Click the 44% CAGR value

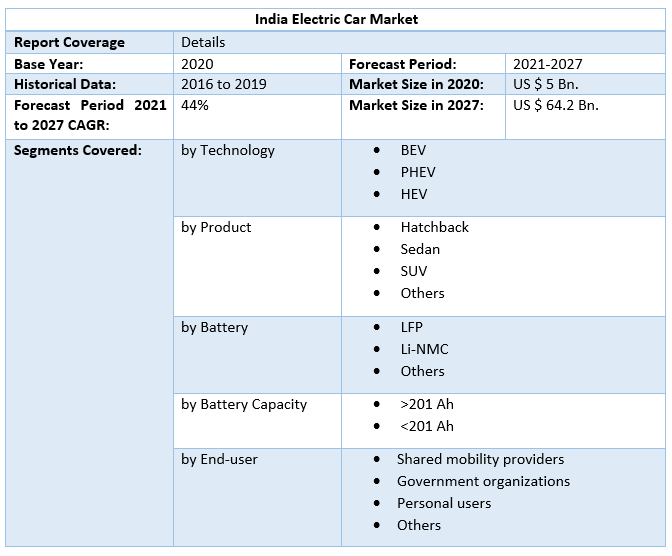click(196, 106)
